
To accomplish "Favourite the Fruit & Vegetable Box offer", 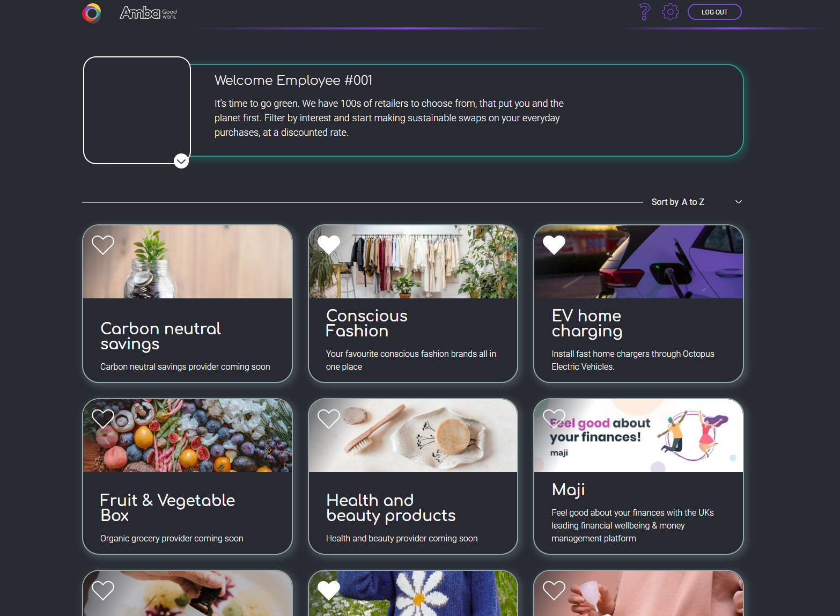I will coord(102,418).
